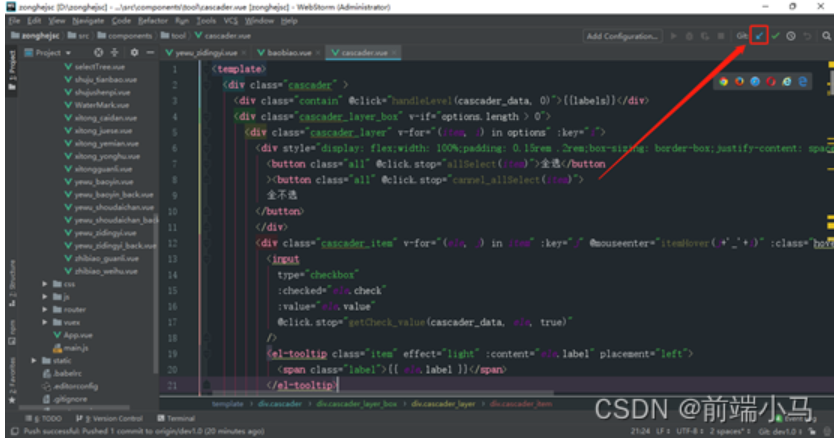This screenshot has height=438, width=834.
Task: Open preview in Safari browser icon
Action: (755, 81)
